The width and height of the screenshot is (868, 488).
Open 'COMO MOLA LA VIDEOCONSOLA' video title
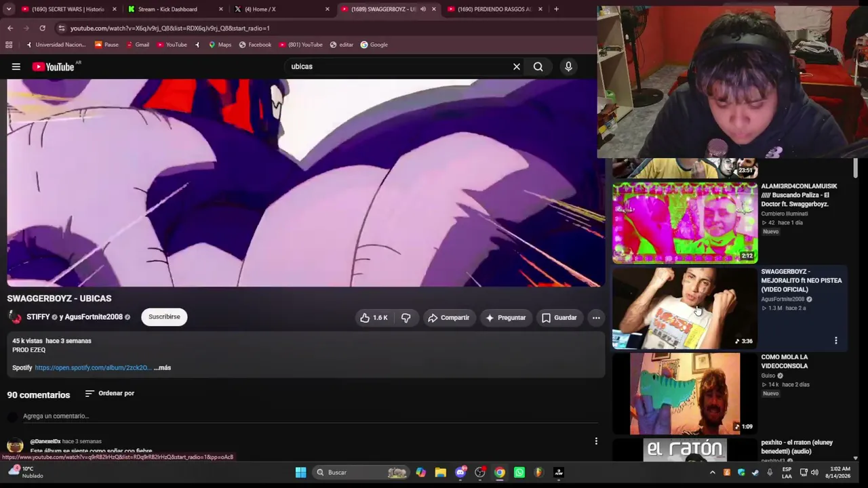[x=784, y=361]
